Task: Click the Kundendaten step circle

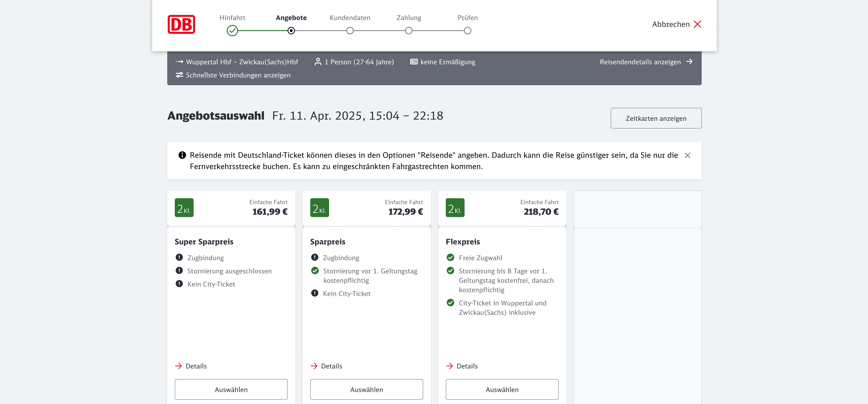Action: point(350,31)
